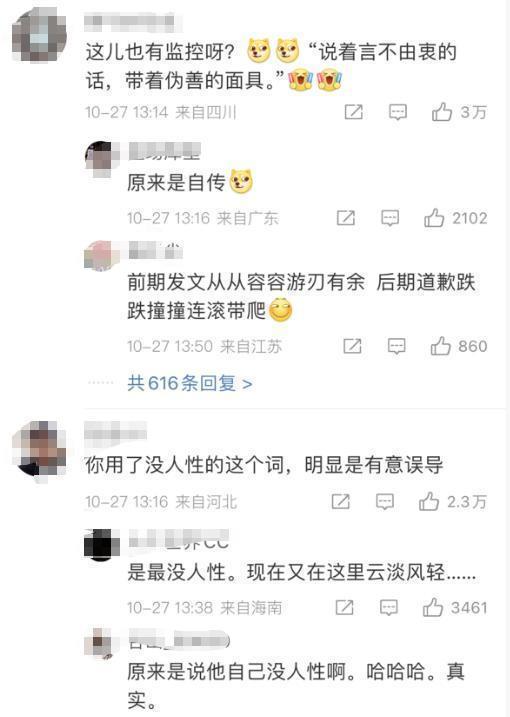Comment on the 海南 reply
Image resolution: width=510 pixels, height=717 pixels.
389,608
